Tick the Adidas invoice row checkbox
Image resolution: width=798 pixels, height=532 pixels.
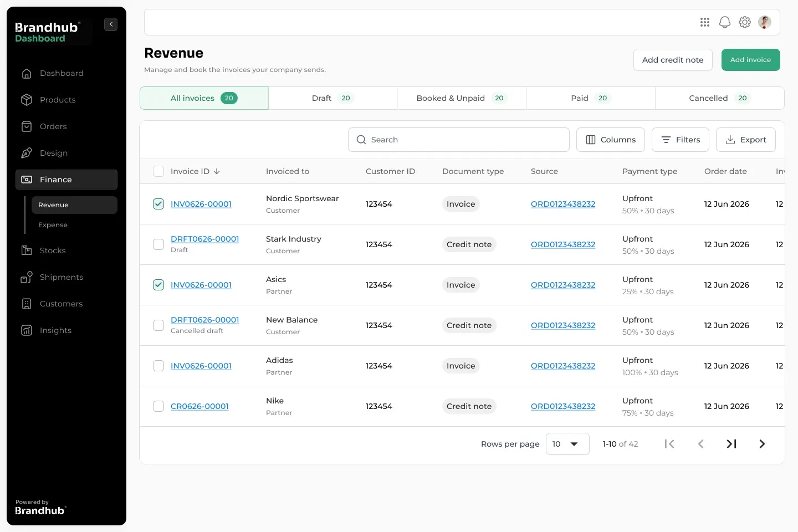point(158,366)
